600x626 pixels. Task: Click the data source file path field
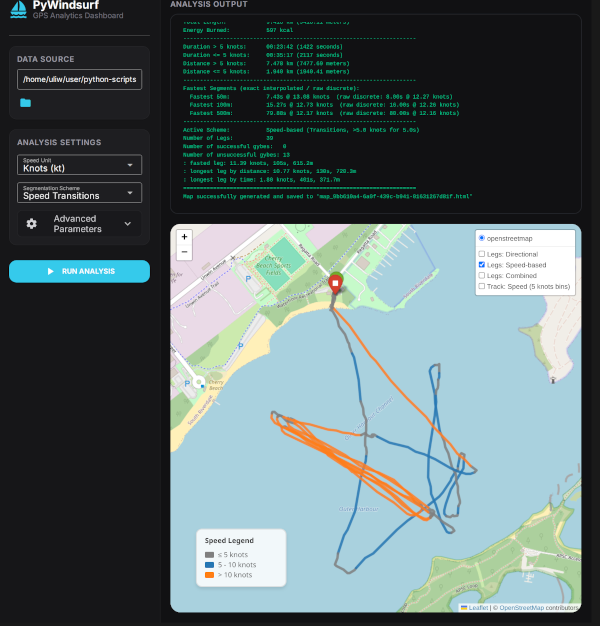(79, 79)
